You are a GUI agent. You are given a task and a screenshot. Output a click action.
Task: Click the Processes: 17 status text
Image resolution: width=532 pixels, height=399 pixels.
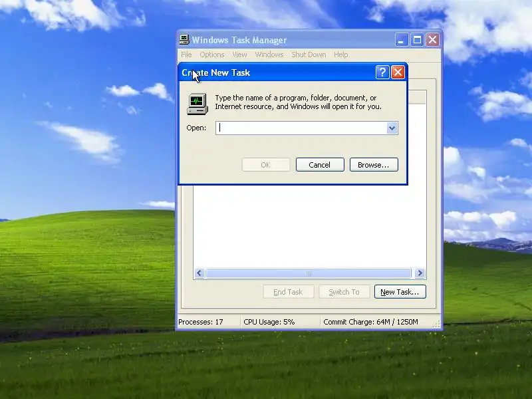(201, 322)
